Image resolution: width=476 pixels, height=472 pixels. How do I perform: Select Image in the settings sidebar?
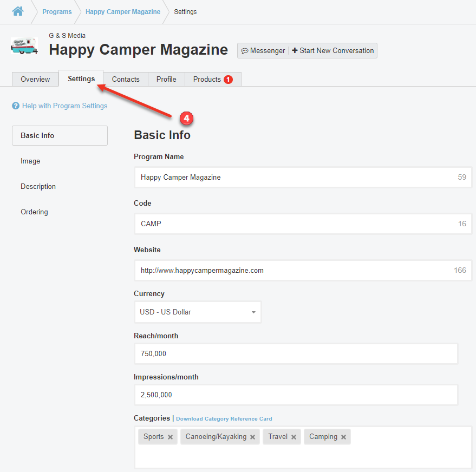point(30,161)
